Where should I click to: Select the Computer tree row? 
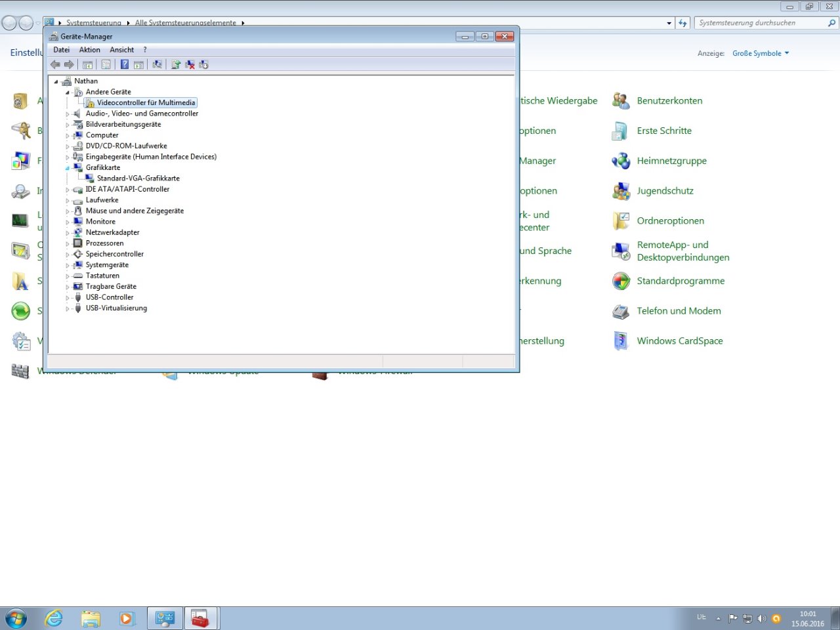[x=102, y=135]
